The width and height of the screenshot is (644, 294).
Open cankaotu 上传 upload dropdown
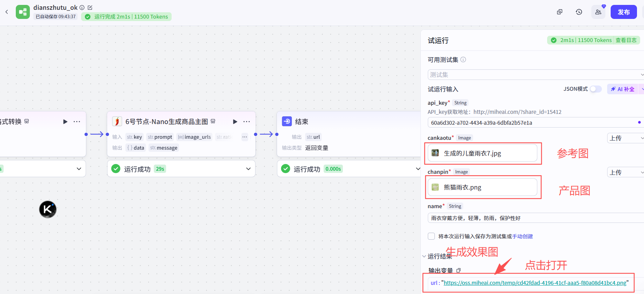coord(625,138)
